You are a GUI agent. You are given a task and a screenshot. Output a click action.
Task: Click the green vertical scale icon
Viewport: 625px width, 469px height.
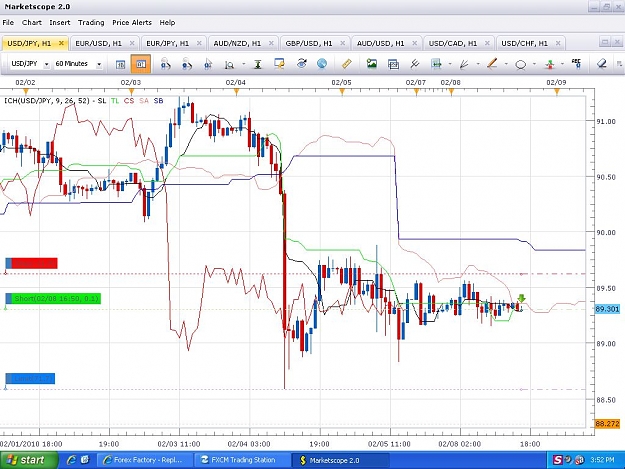(x=258, y=64)
